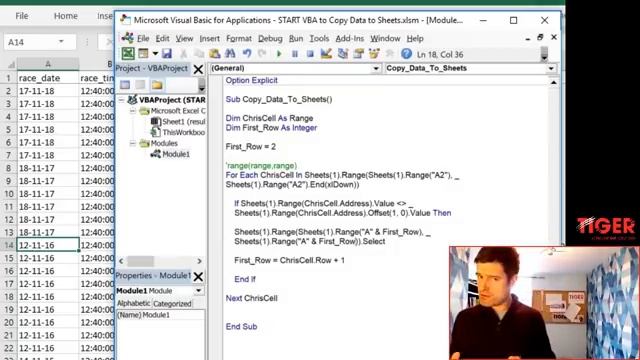
Task: Switch to the Alphabetic properties tab
Action: 133,303
